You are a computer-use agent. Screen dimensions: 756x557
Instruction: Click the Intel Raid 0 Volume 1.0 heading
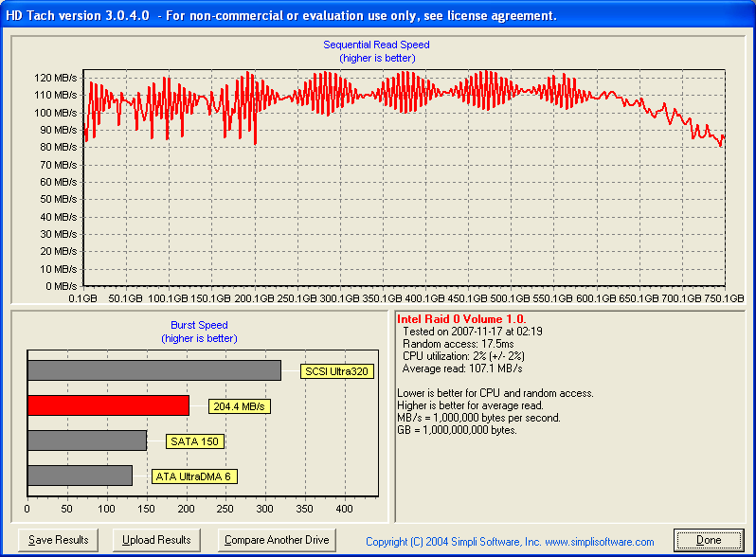pos(461,319)
